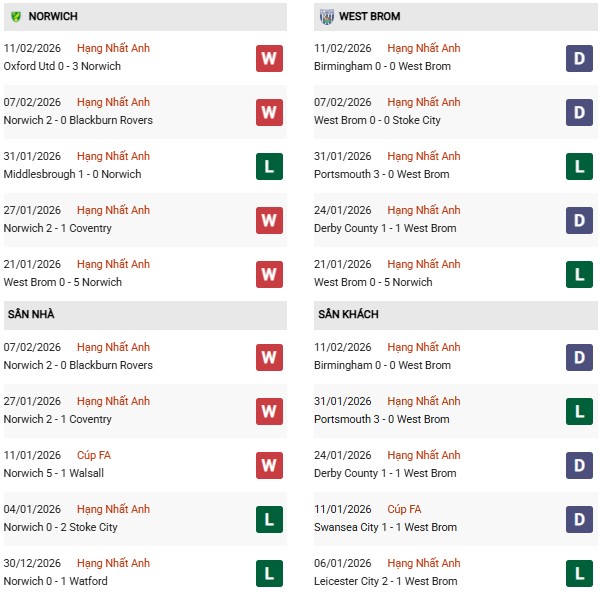Click L badge for Middlesbrough 1-0 Norwich

point(269,166)
